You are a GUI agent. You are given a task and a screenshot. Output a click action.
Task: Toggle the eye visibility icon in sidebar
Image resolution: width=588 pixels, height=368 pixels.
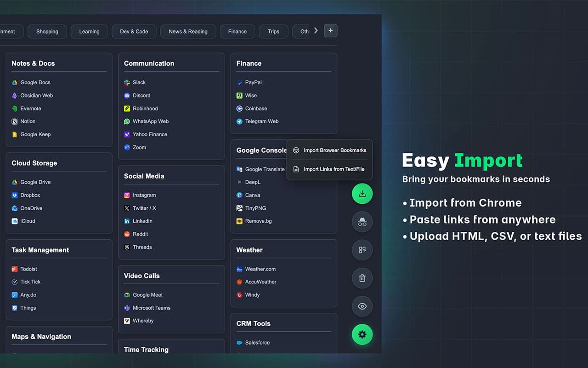[362, 306]
